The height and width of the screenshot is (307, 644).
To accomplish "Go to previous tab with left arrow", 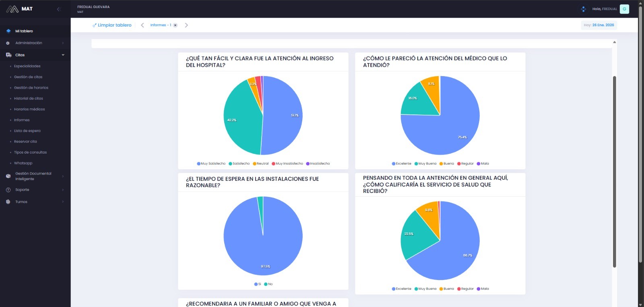I will click(x=142, y=25).
